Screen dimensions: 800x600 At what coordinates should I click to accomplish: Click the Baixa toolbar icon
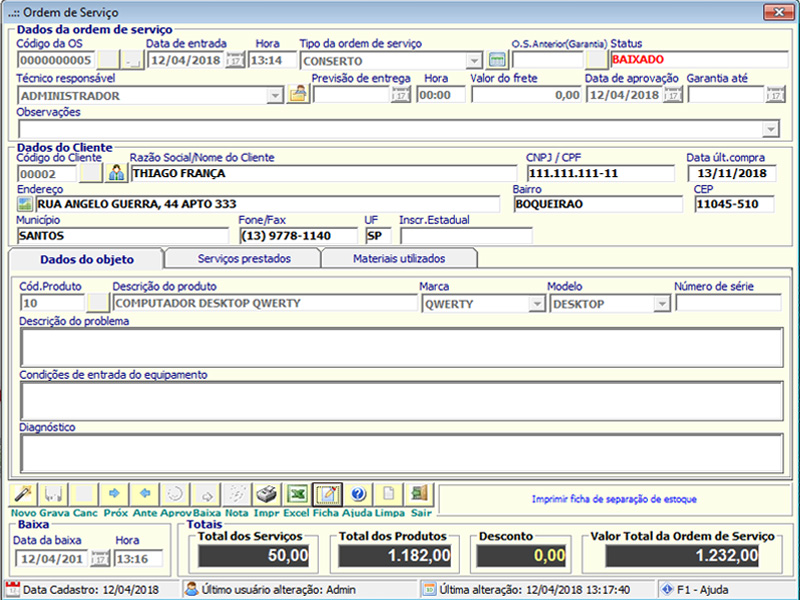click(206, 494)
